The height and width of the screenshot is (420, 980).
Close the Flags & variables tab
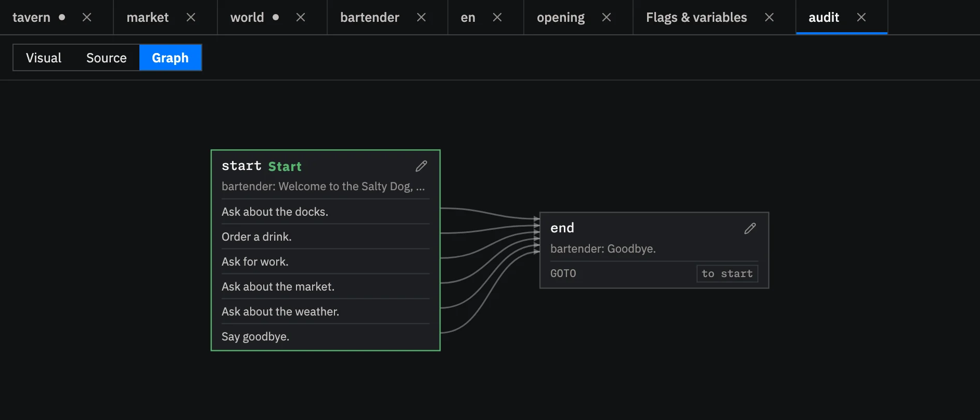pos(769,17)
